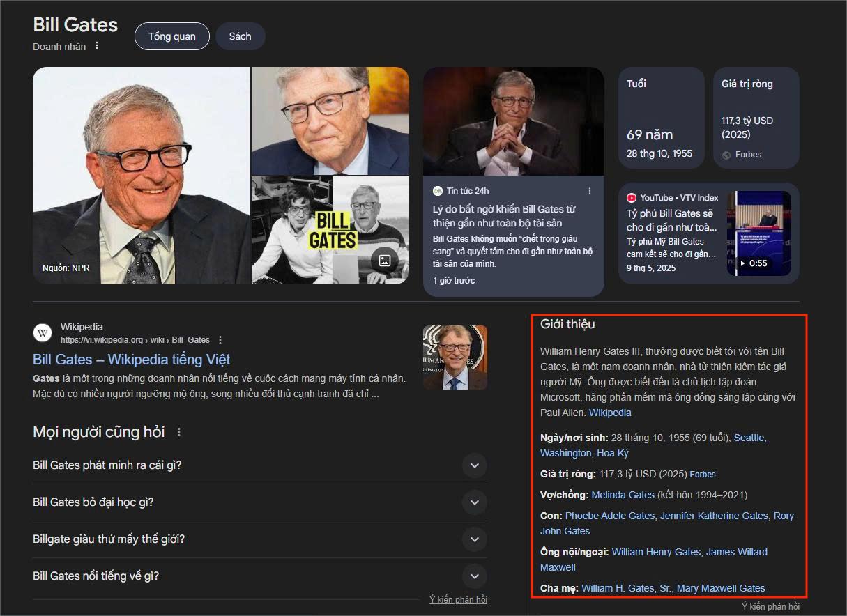The width and height of the screenshot is (847, 616).
Task: Click the Wikipedia URL breadcrumb text
Action: 135,340
